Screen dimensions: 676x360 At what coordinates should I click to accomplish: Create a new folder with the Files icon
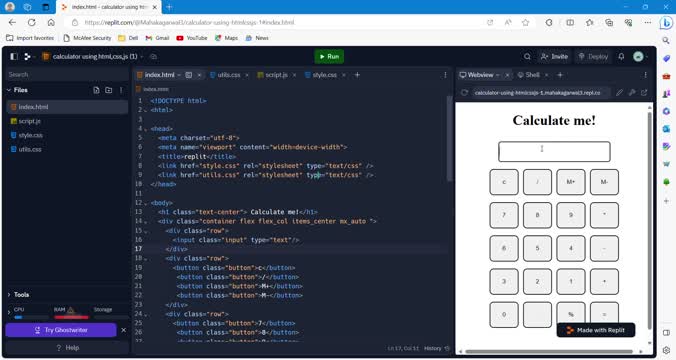(x=109, y=90)
